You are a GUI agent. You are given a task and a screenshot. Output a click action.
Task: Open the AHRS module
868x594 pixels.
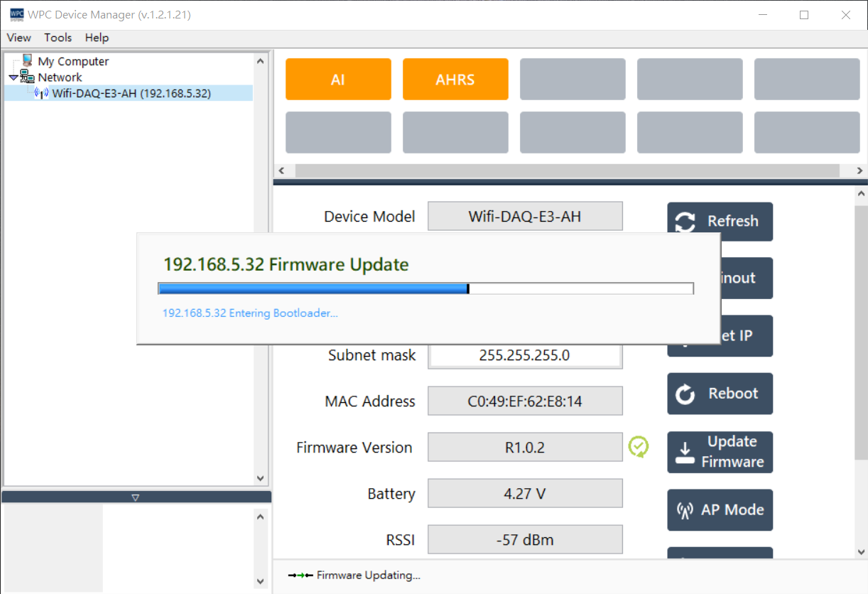click(455, 80)
